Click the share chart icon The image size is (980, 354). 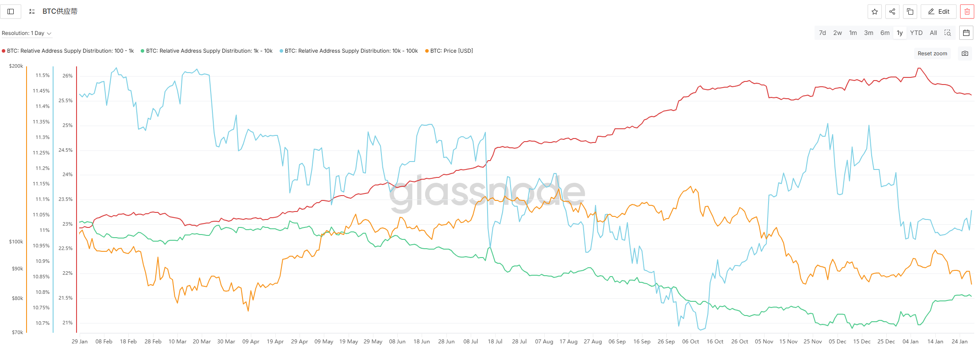(x=892, y=12)
